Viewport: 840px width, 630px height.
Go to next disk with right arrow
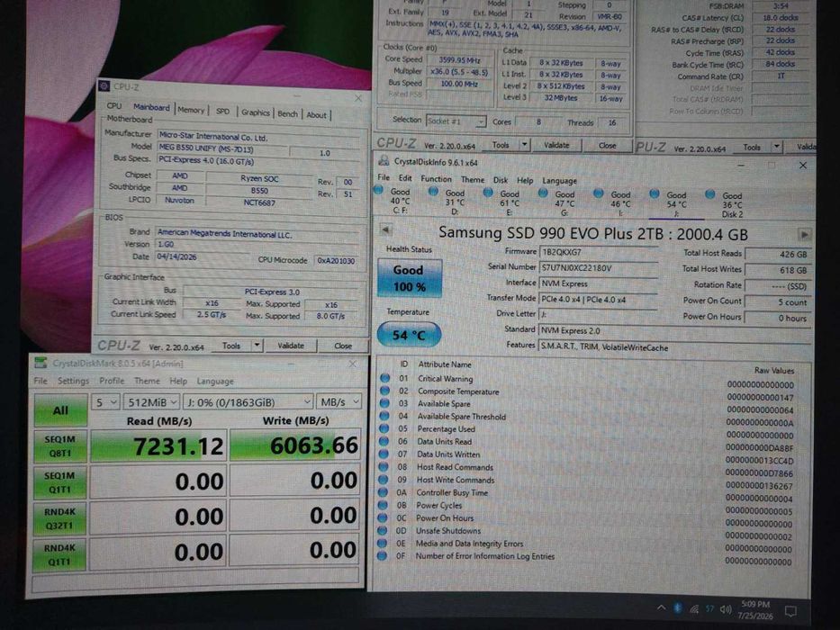pos(804,235)
